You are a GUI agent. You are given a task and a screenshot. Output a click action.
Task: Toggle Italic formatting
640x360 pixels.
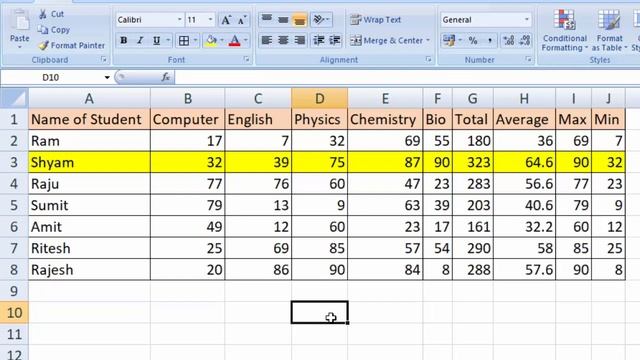pyautogui.click(x=140, y=40)
